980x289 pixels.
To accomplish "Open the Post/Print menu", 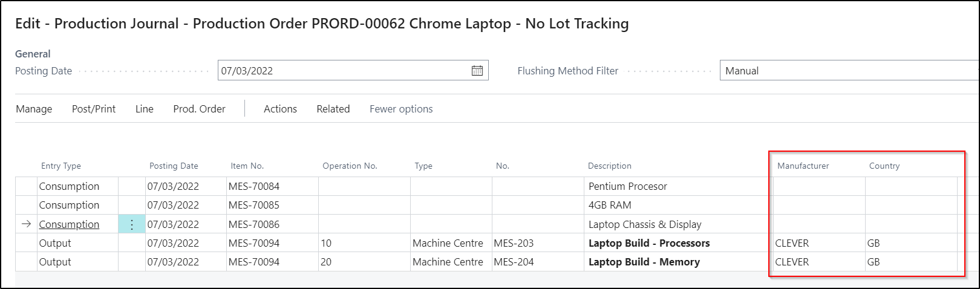I will point(94,109).
